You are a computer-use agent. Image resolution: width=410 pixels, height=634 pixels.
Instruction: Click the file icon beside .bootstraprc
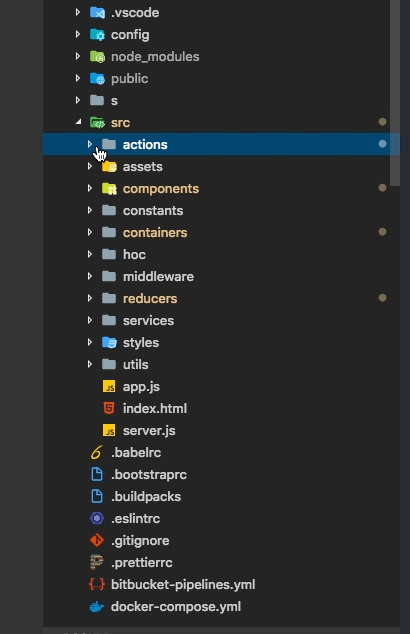pyautogui.click(x=97, y=474)
